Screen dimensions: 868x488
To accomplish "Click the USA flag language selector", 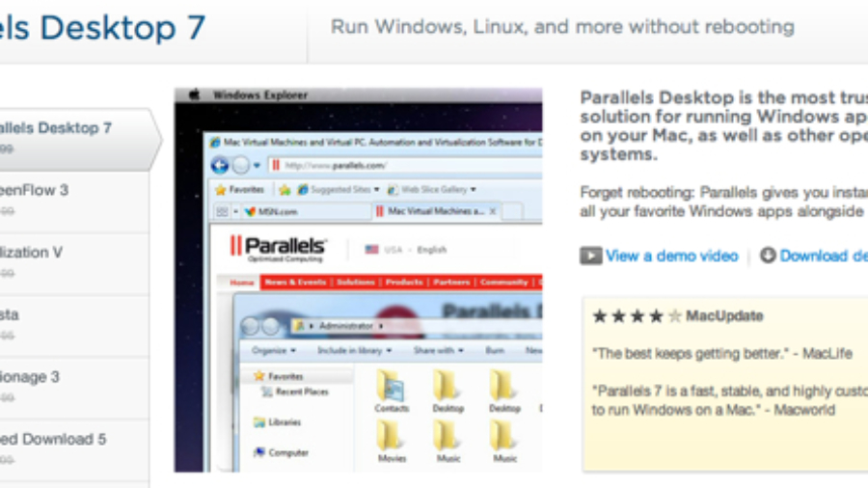I will pyautogui.click(x=371, y=250).
